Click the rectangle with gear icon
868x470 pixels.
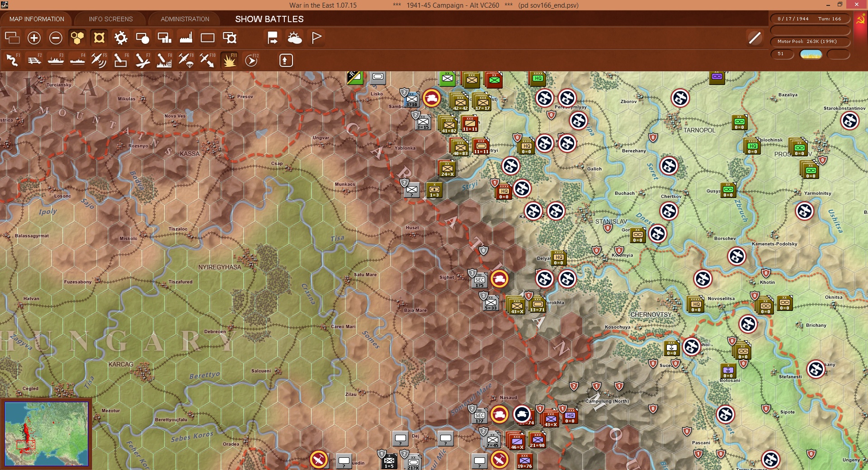click(229, 38)
